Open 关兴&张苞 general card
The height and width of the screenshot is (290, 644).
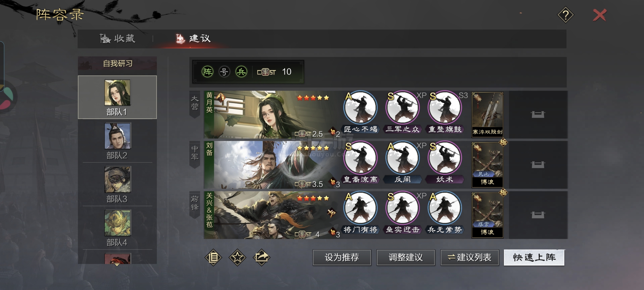(x=272, y=215)
